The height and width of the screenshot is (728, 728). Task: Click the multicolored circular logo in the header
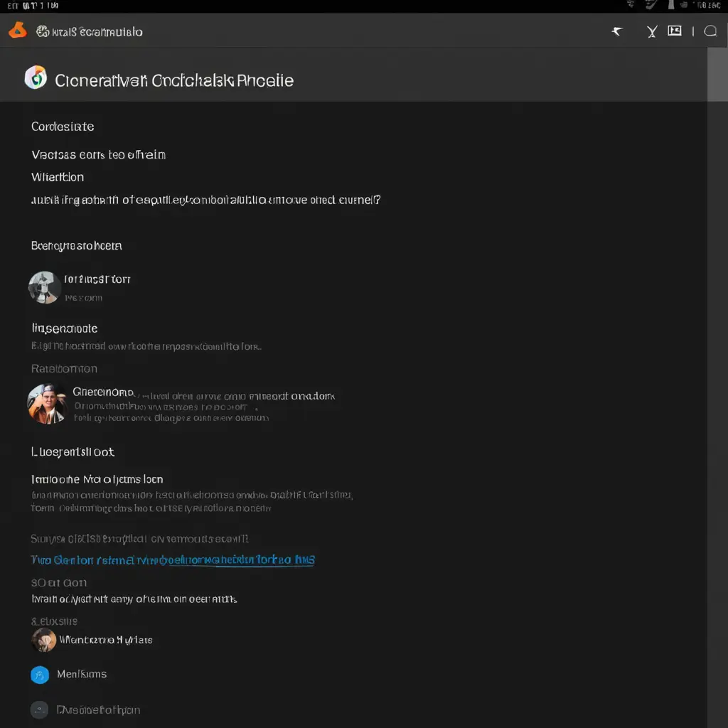tap(36, 77)
